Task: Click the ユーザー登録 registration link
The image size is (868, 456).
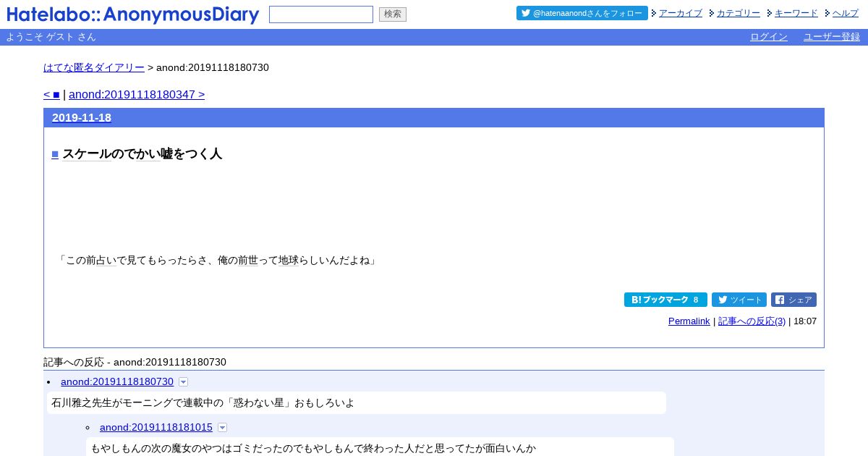Action: [x=832, y=37]
